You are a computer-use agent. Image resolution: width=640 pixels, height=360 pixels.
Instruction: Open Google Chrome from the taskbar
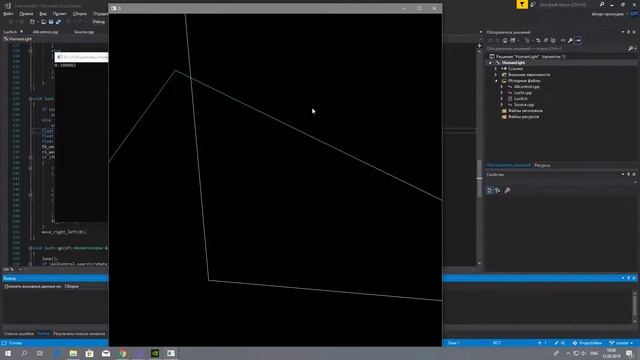tap(122, 353)
